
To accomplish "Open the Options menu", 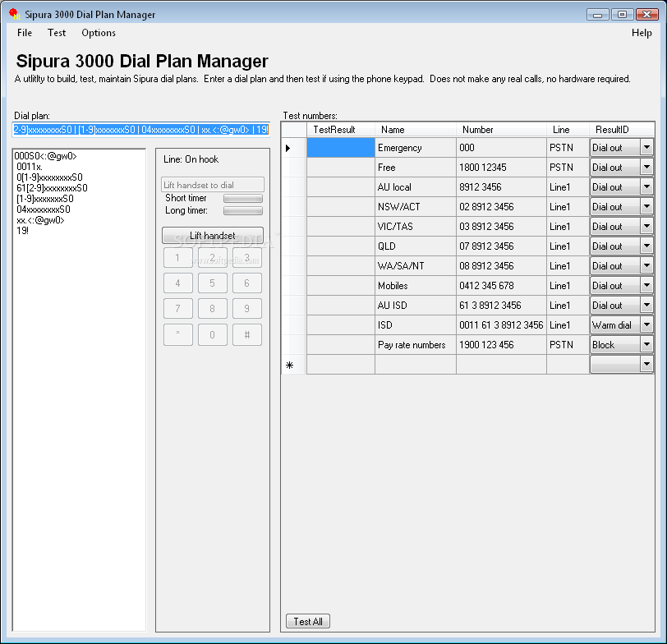I will pyautogui.click(x=99, y=33).
